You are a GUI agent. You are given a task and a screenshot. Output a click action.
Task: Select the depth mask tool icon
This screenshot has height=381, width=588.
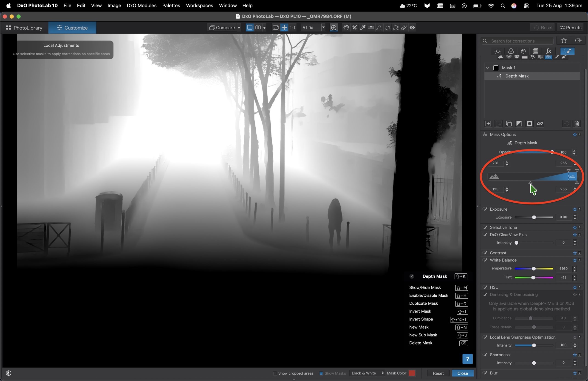point(548,57)
